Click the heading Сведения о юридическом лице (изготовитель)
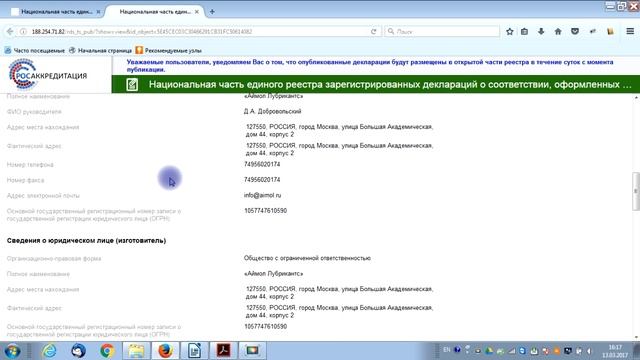The image size is (640, 360). point(87,241)
